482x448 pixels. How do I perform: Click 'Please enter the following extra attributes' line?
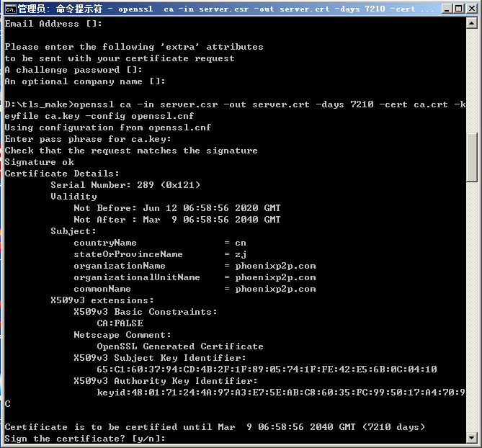(x=134, y=47)
